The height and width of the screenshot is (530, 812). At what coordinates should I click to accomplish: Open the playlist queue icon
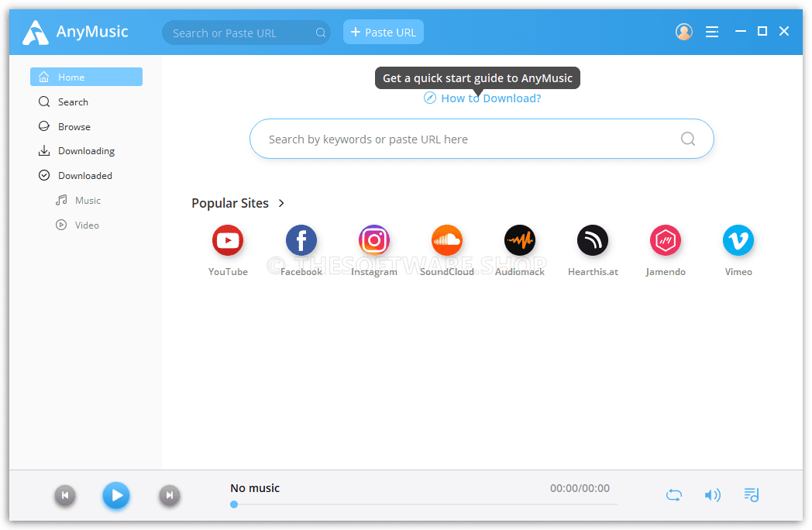(752, 495)
